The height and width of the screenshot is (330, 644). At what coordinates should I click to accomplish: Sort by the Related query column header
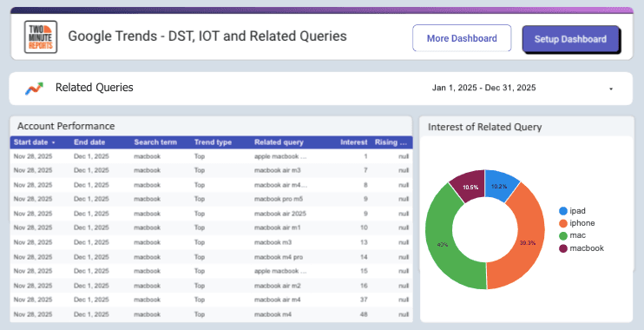tap(279, 142)
